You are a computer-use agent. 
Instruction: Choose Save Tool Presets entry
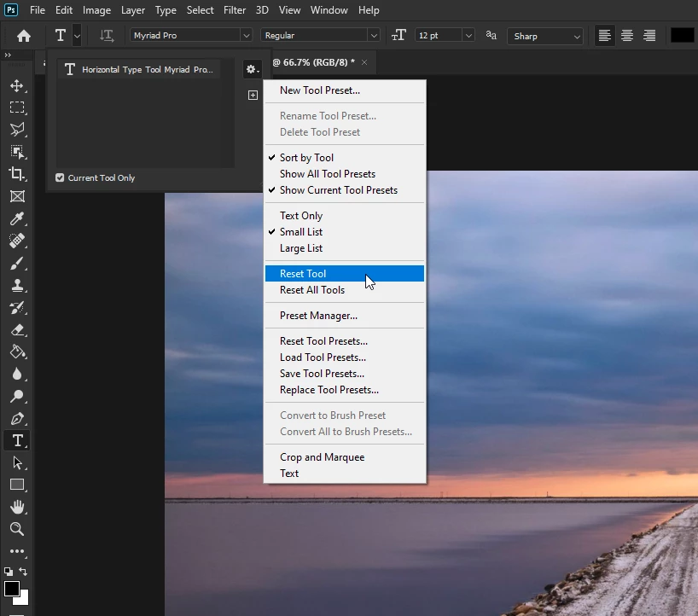pos(345,374)
